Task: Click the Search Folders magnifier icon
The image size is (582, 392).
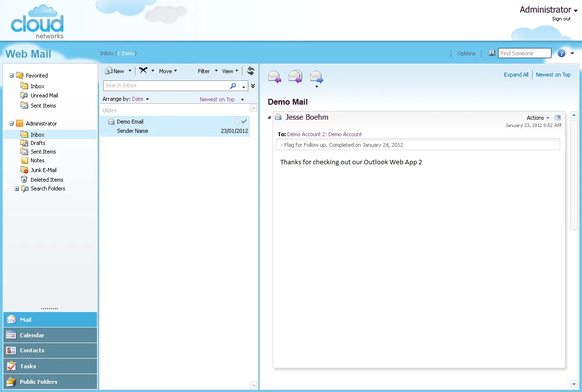Action: click(x=24, y=189)
